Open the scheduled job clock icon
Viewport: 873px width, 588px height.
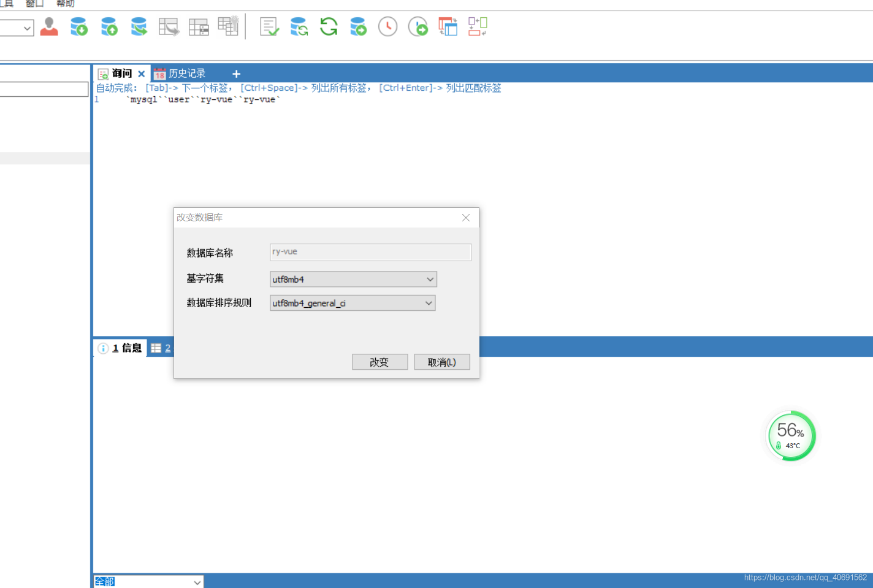click(x=387, y=27)
